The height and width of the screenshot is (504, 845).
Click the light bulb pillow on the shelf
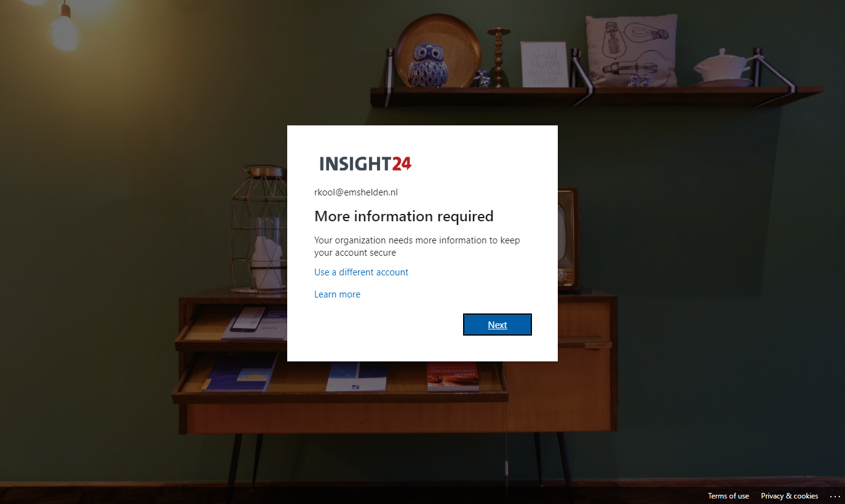tap(632, 50)
